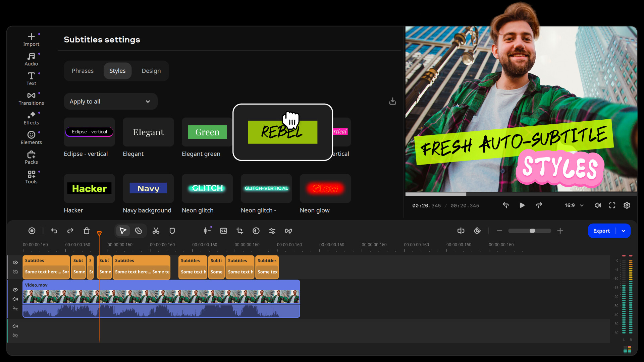Toggle the pointer selection tool

(122, 231)
